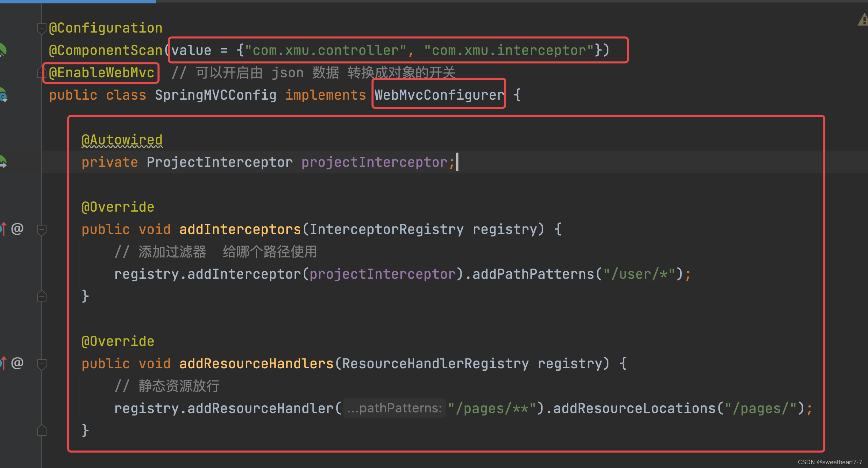Click fold end marker closing addInterceptors
Image resolution: width=868 pixels, height=468 pixels.
point(41,296)
